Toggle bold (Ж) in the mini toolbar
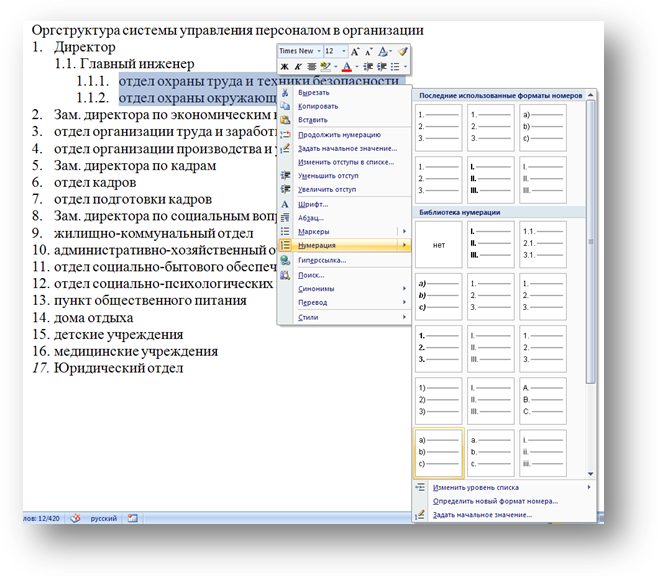The width and height of the screenshot is (658, 576). point(285,67)
